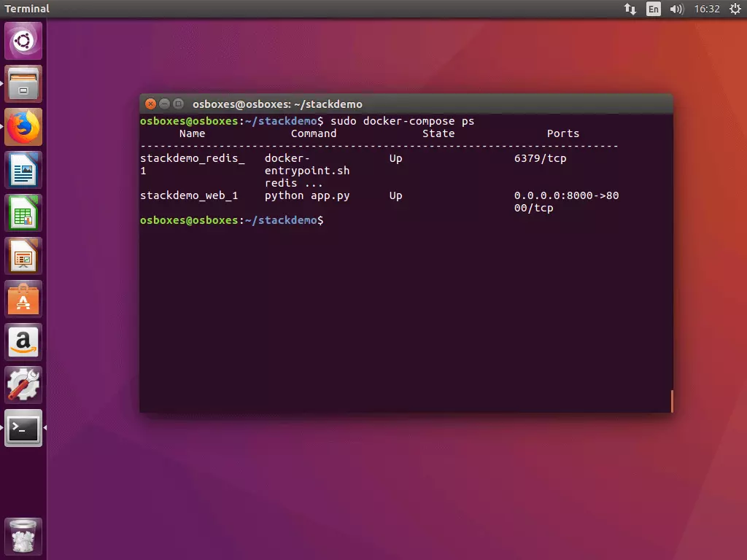The height and width of the screenshot is (560, 747).
Task: Click the '0.0.0.0:8000->80' port mapping
Action: coord(566,195)
